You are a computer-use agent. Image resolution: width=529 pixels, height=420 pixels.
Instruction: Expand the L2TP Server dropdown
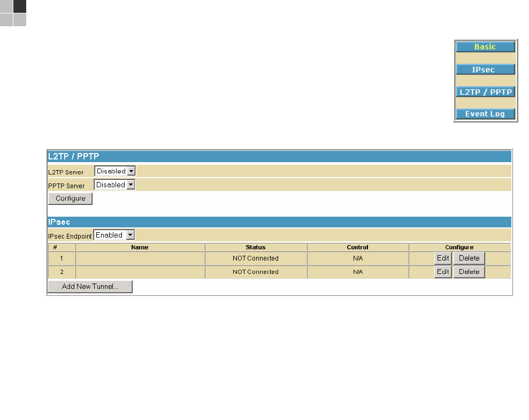(114, 171)
